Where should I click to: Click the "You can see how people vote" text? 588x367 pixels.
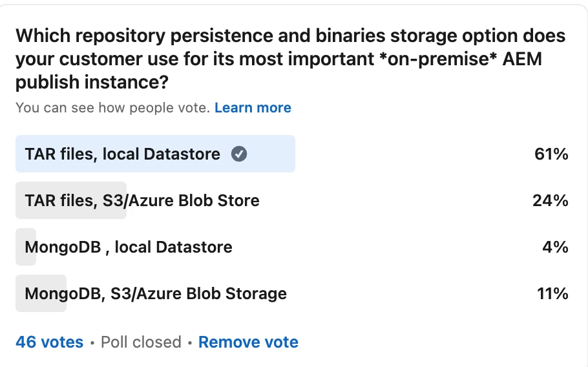tap(113, 108)
